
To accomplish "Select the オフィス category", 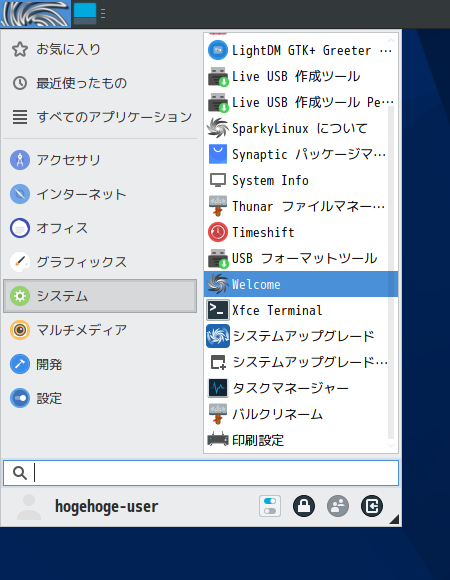I will [x=100, y=228].
